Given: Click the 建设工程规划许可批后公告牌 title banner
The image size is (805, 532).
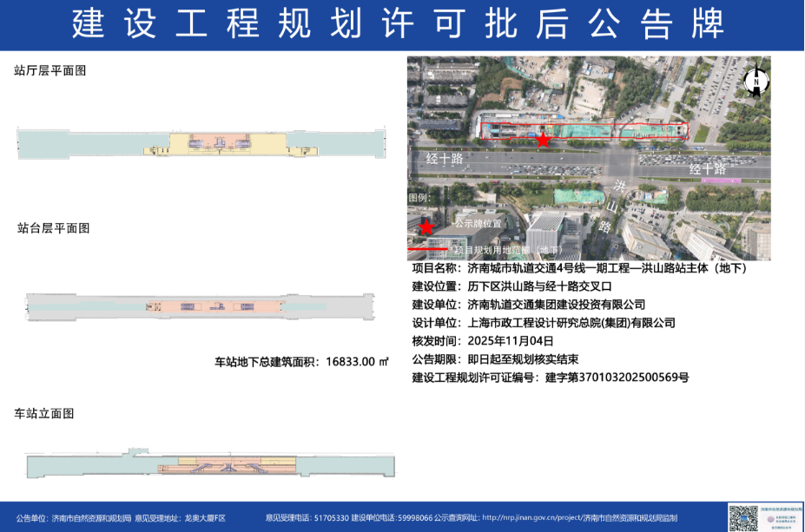Looking at the screenshot, I should (x=402, y=25).
